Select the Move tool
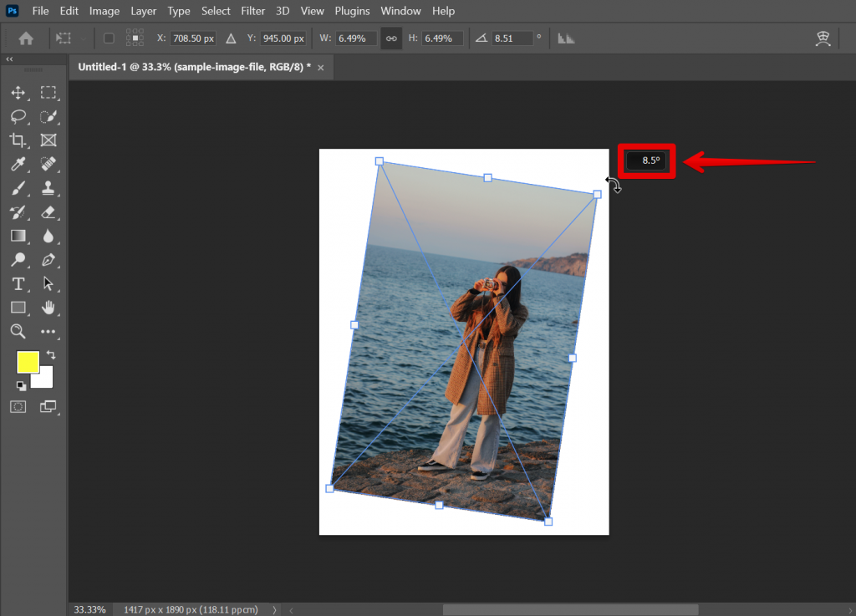The image size is (856, 616). pyautogui.click(x=18, y=93)
